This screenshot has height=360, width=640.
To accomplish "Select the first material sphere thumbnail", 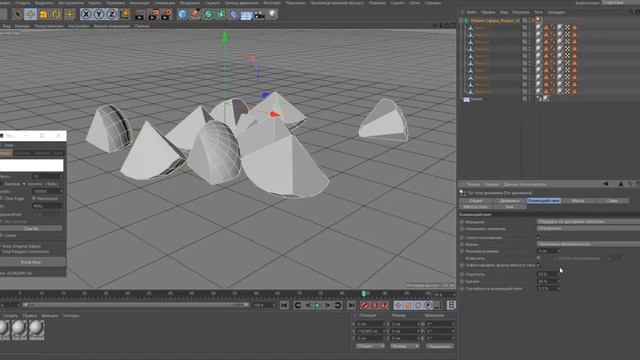I will [4, 329].
